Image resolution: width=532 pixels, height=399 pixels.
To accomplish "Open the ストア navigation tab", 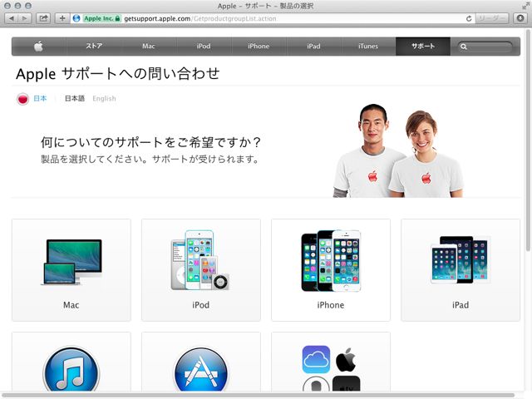I will [x=94, y=47].
